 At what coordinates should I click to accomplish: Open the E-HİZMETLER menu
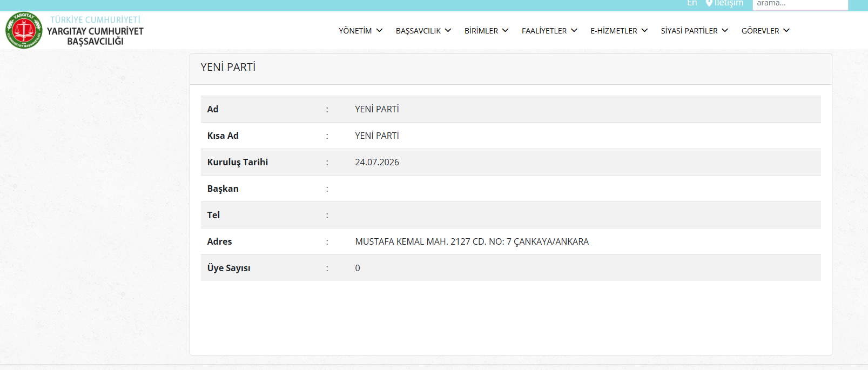(614, 31)
